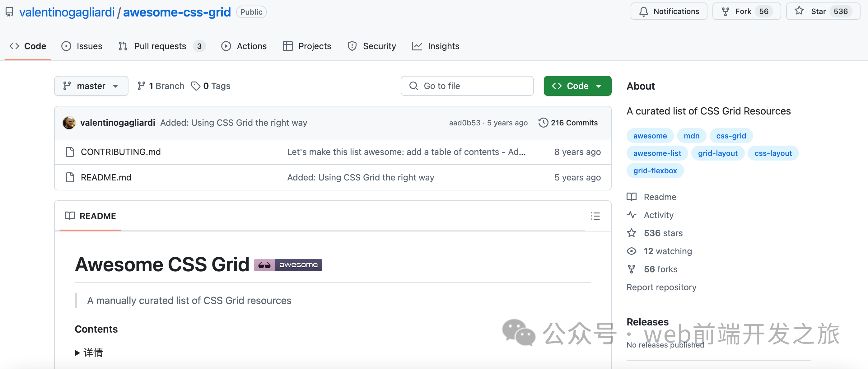Expand the green Code dropdown

[x=577, y=86]
